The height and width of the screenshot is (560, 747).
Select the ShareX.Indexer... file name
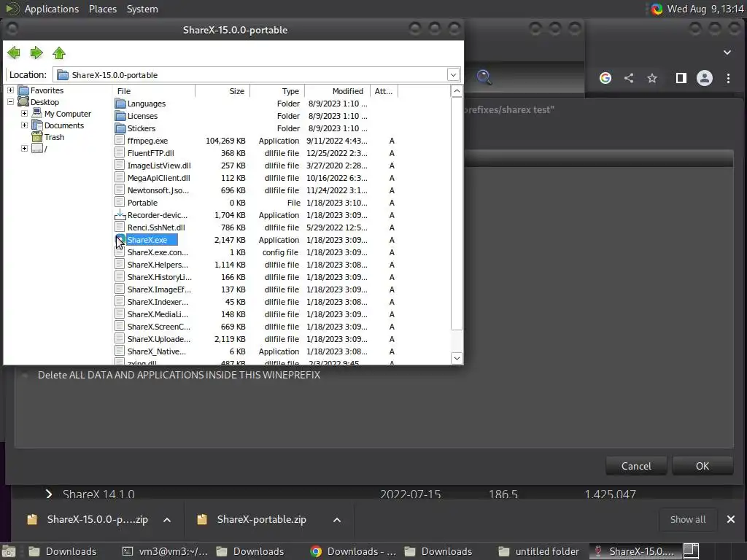[x=158, y=302]
